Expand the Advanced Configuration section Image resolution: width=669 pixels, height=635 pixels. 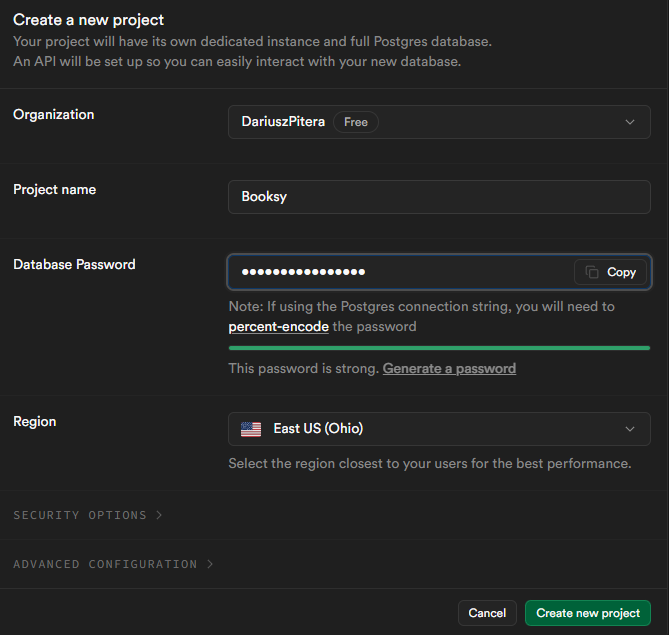pos(105,564)
